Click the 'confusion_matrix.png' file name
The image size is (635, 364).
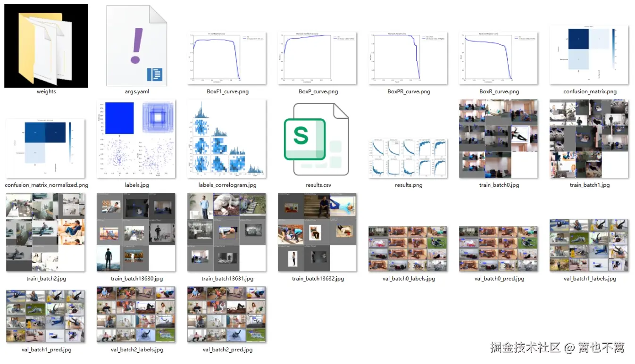(590, 91)
